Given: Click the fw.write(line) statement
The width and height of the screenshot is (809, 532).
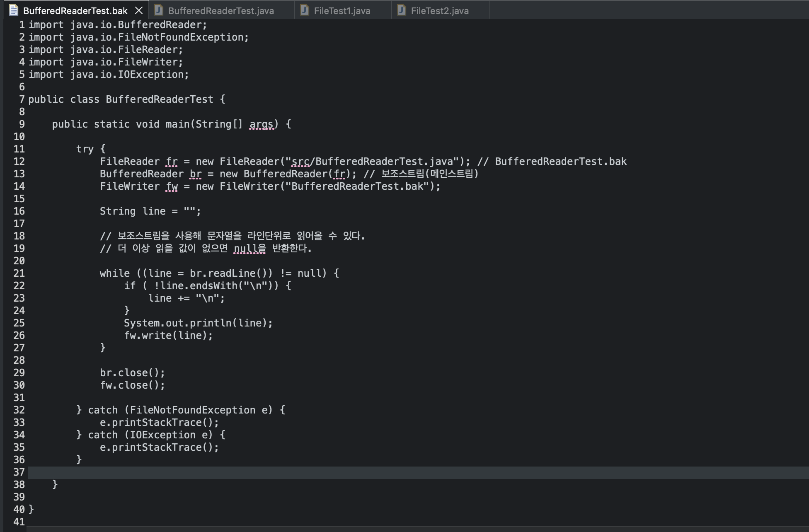Looking at the screenshot, I should pos(168,336).
